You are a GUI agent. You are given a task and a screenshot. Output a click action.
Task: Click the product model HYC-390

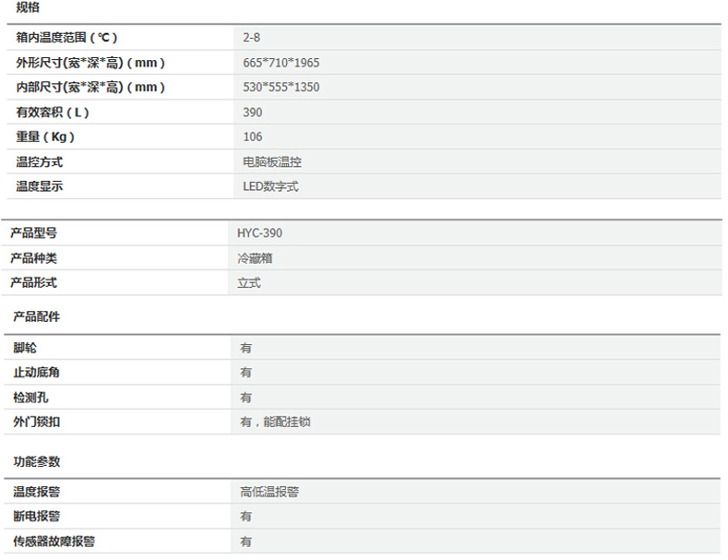coord(260,233)
